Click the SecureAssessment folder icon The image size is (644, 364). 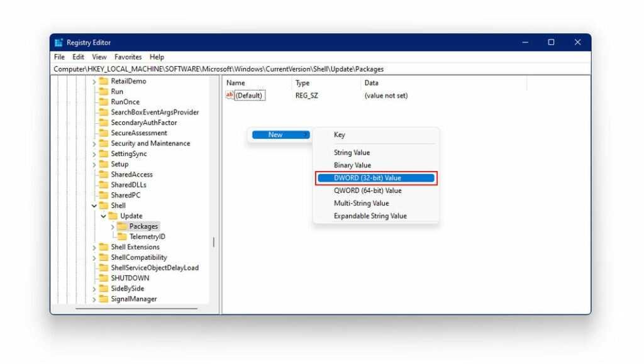104,133
